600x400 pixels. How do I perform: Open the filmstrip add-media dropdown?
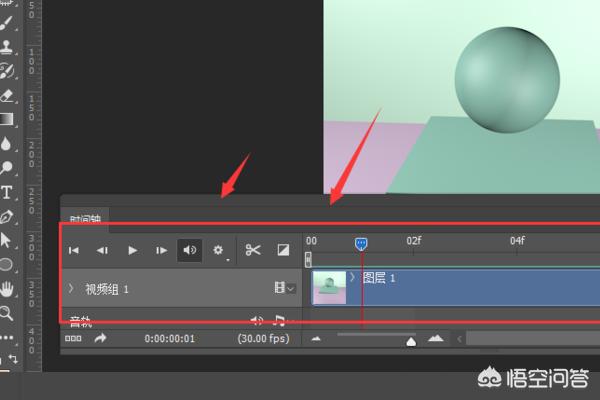click(284, 287)
